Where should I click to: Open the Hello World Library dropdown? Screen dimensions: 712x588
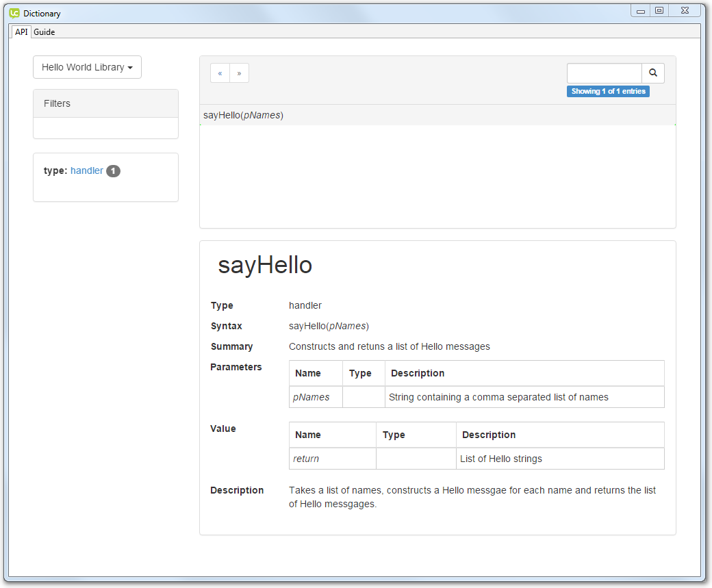click(87, 67)
